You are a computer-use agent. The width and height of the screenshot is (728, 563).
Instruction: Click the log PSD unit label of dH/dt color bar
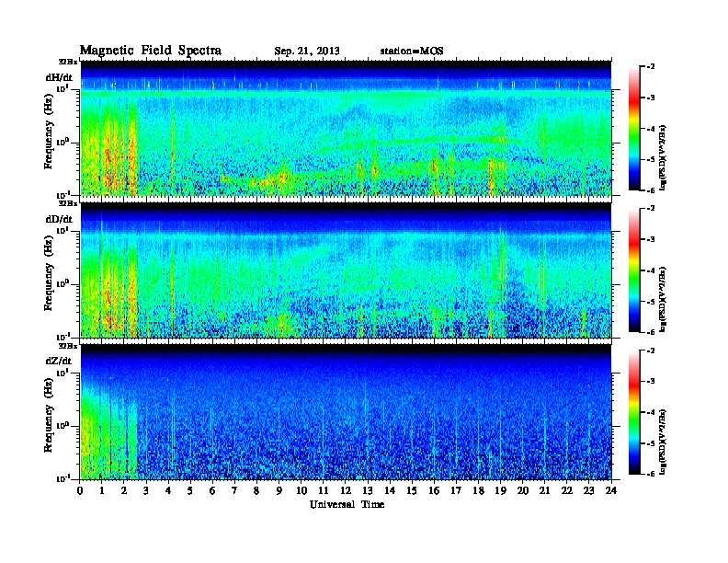pyautogui.click(x=663, y=157)
